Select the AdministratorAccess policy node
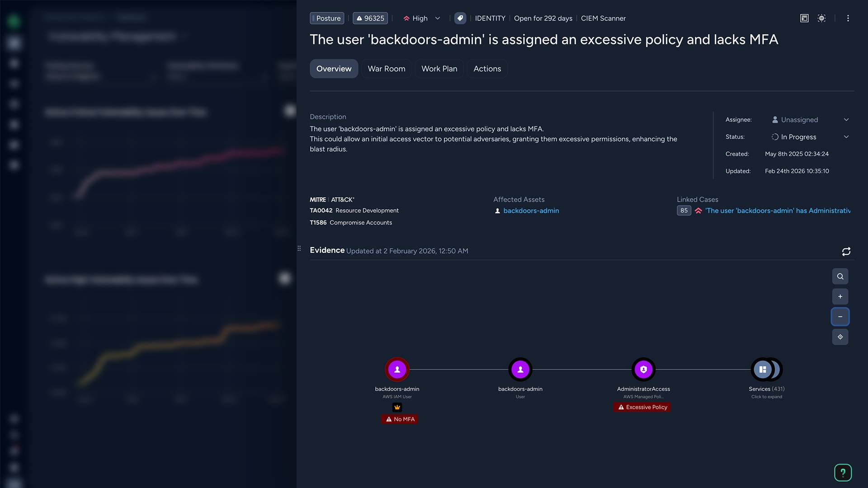This screenshot has width=868, height=488. 643,370
